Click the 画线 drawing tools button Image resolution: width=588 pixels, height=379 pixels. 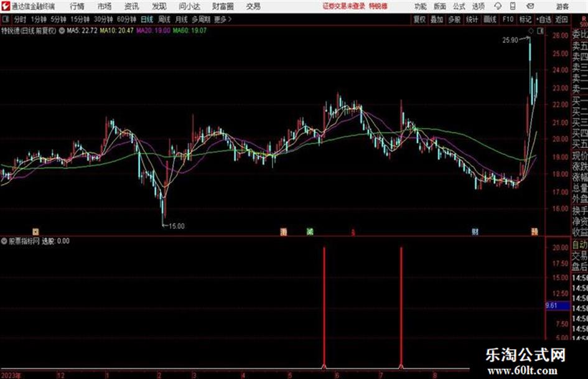tap(490, 19)
